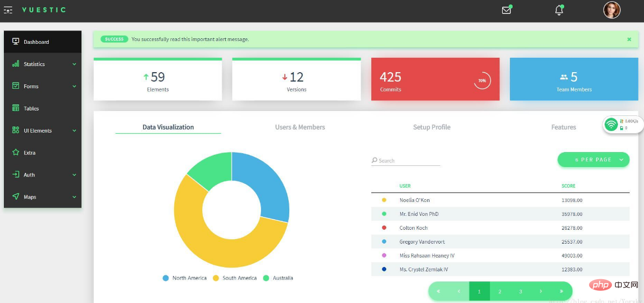The height and width of the screenshot is (303, 644).
Task: Toggle North America legend item in chart
Action: pos(184,278)
